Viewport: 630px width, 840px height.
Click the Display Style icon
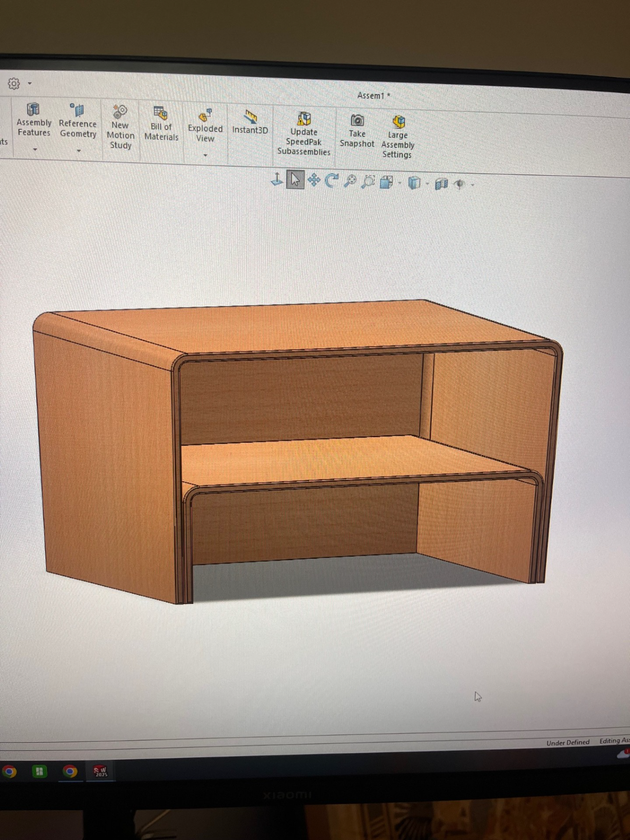[x=414, y=183]
